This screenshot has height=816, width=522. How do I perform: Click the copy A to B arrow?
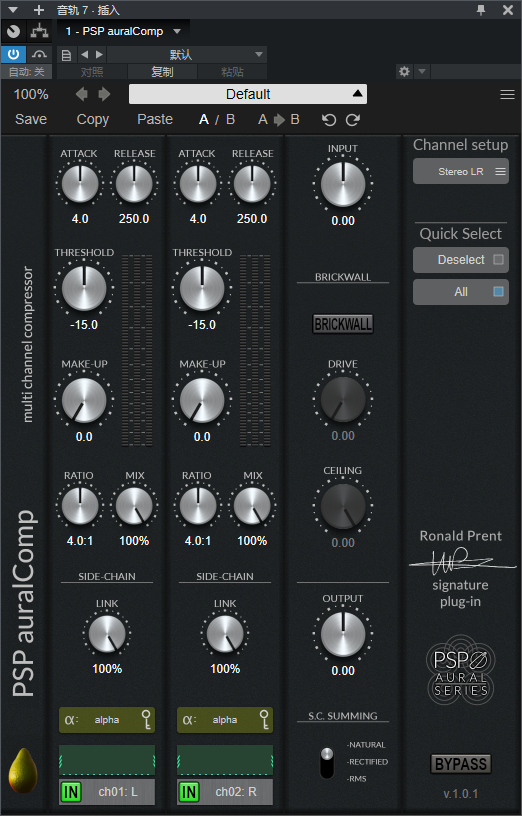tap(279, 120)
